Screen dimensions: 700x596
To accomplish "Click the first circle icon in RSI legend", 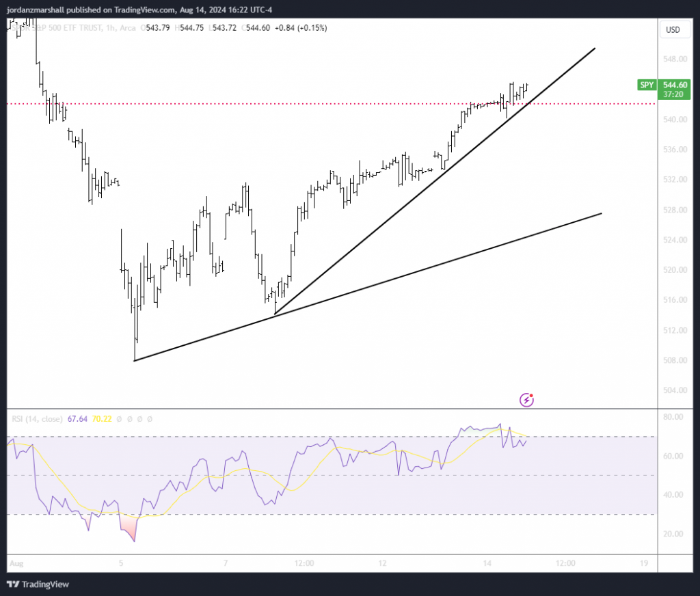I will [119, 418].
